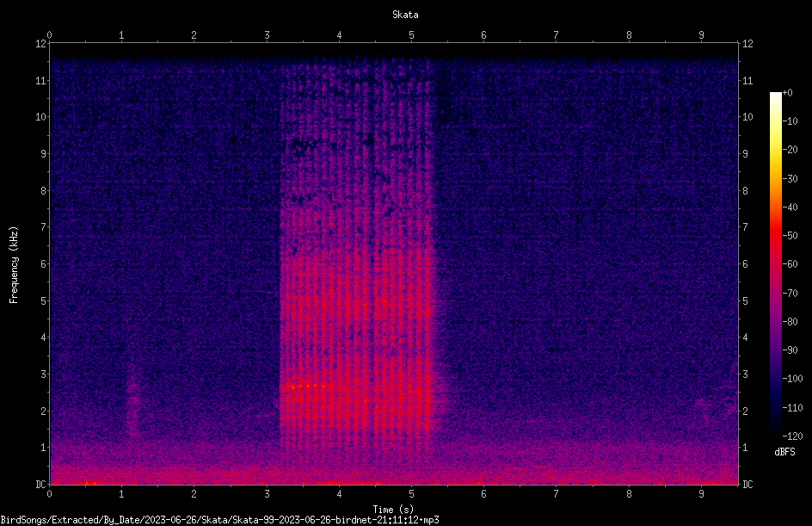This screenshot has height=526, width=812.
Task: Click the right axis '11' kHz label
Action: point(747,80)
